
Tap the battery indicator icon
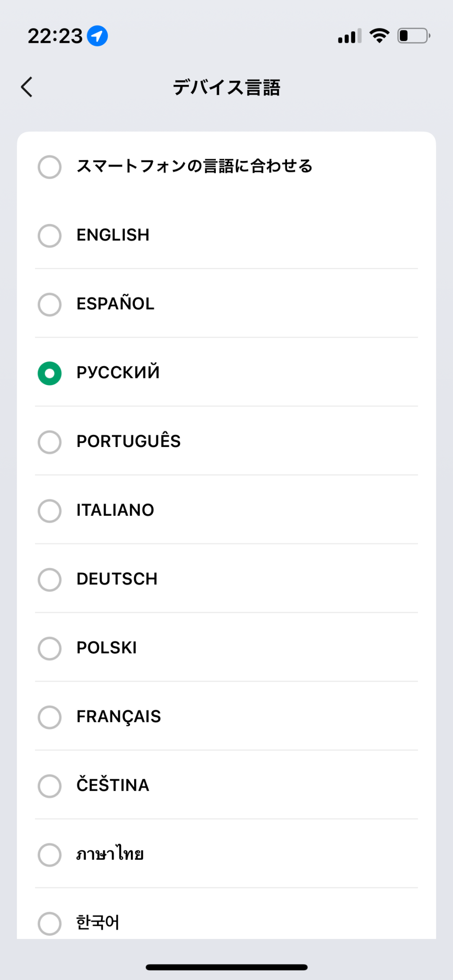(x=414, y=35)
